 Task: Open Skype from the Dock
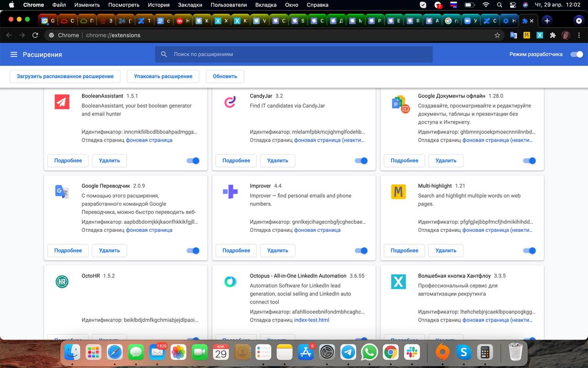click(464, 352)
